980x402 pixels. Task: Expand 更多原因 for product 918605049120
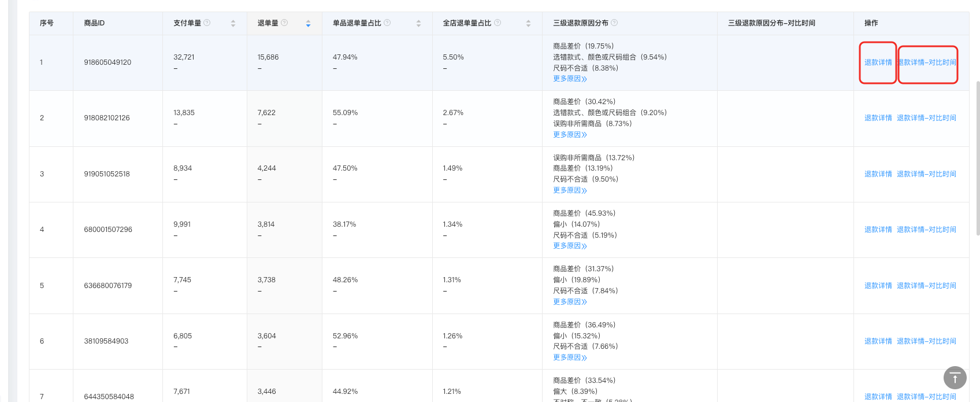click(570, 79)
